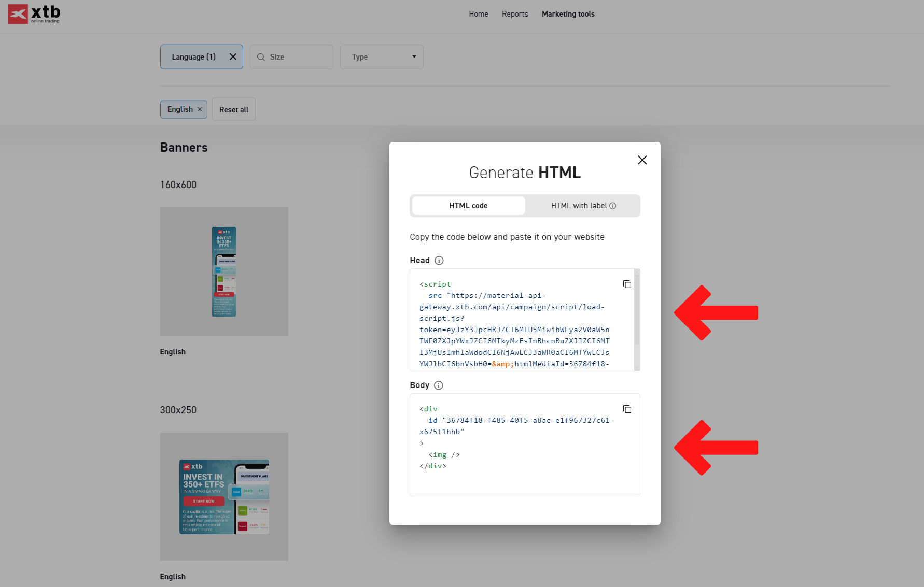Image resolution: width=924 pixels, height=587 pixels.
Task: Click the Head code box scrollbar
Action: click(637, 311)
